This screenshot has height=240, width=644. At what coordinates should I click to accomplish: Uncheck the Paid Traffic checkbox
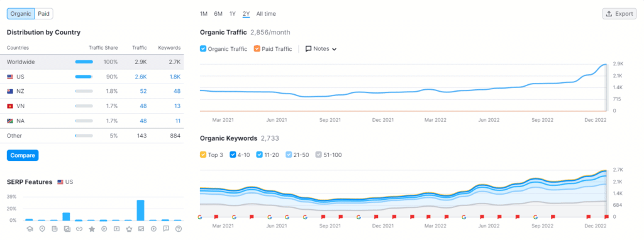257,49
